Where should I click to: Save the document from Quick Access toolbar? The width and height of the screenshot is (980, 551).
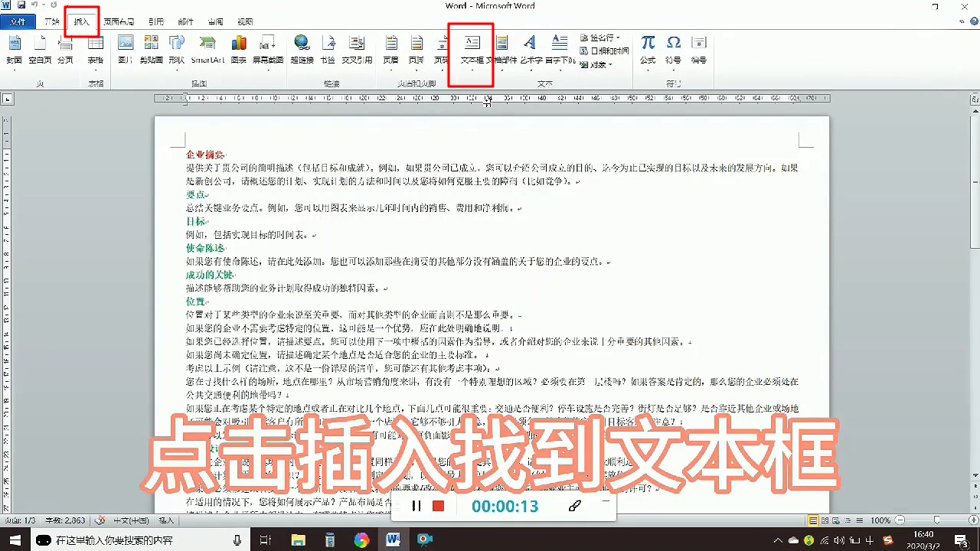(x=20, y=5)
